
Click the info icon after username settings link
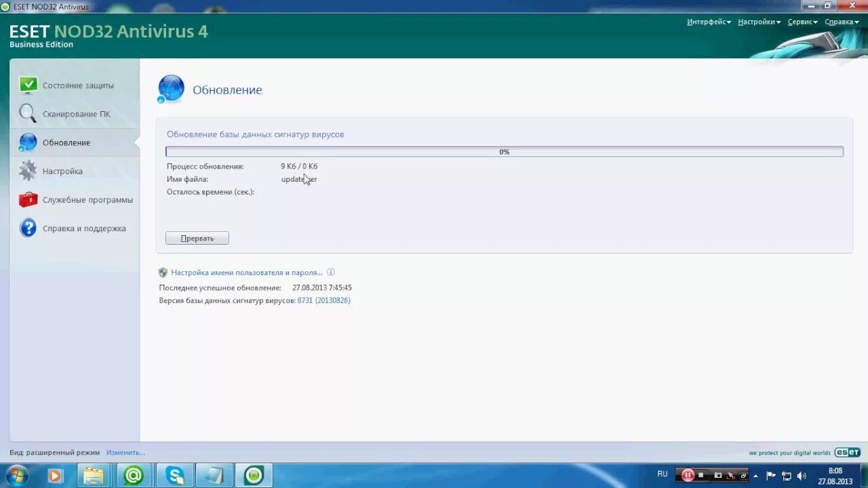coord(331,272)
